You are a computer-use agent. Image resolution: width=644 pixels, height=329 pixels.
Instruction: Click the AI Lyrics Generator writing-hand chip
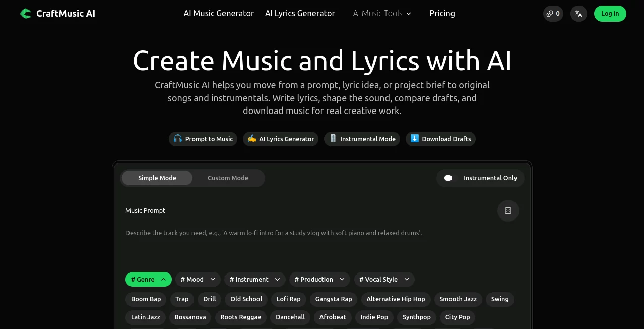[x=281, y=139]
